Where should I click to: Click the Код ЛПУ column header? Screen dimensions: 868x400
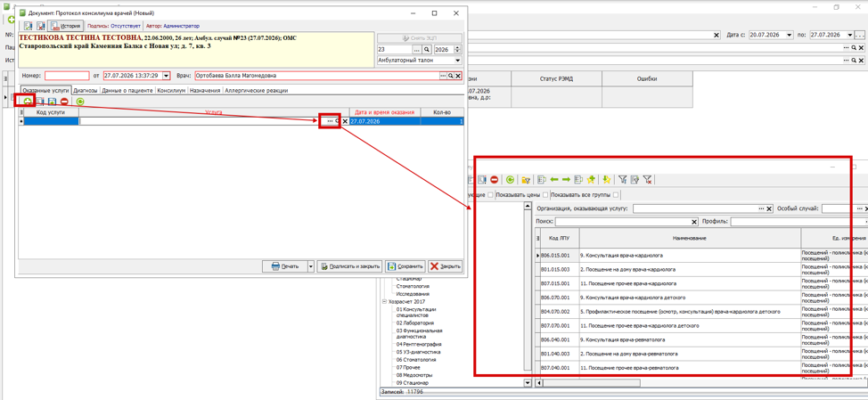pyautogui.click(x=558, y=237)
